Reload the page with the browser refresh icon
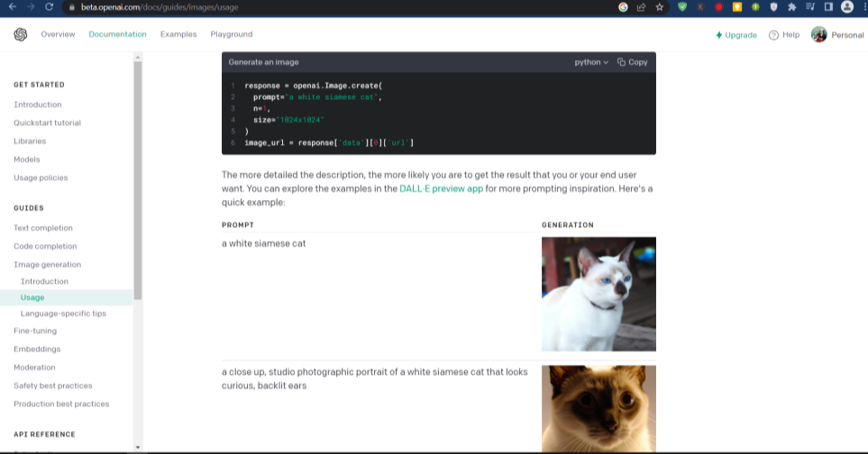 click(48, 7)
